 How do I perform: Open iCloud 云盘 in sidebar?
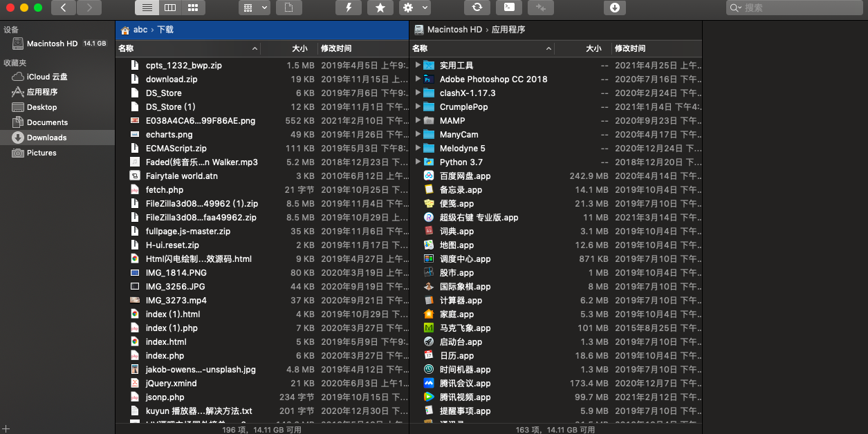[57, 77]
